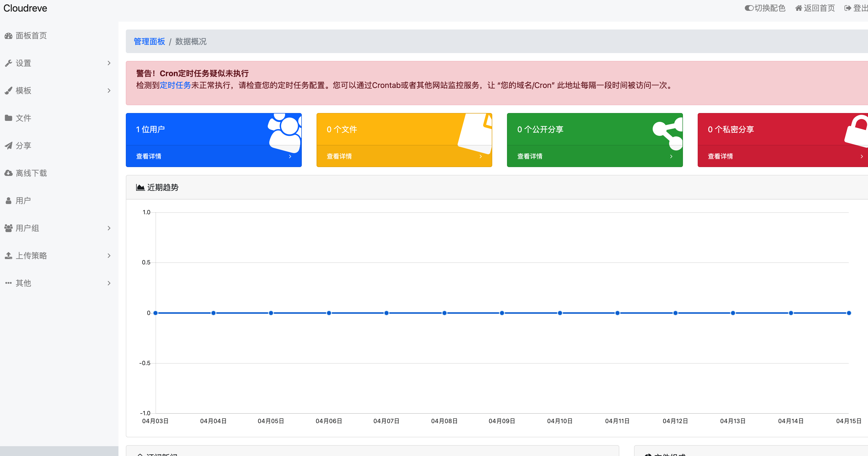
Task: Click the dashboard gauge icon beside 面板首页
Action: (x=8, y=36)
